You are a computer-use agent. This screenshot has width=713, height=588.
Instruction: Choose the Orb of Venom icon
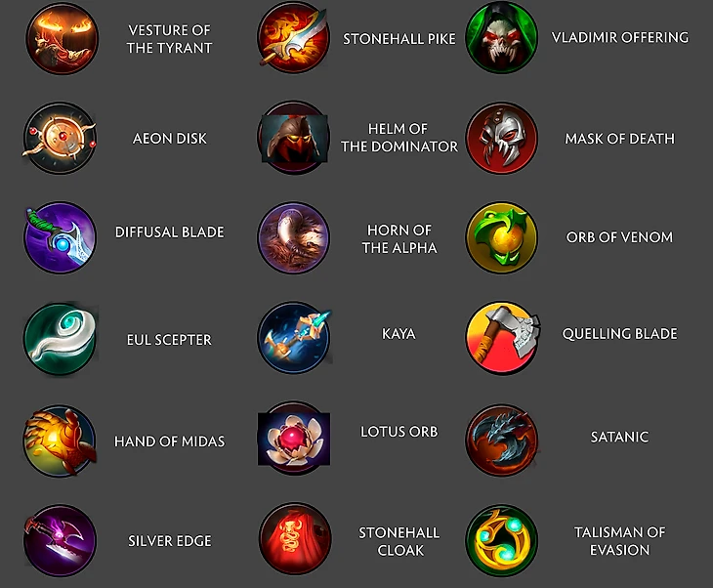(502, 238)
